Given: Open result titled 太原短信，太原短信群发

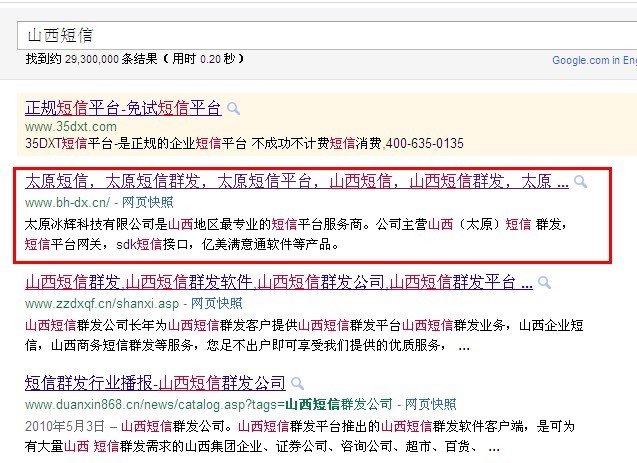Looking at the screenshot, I should coord(297,181).
